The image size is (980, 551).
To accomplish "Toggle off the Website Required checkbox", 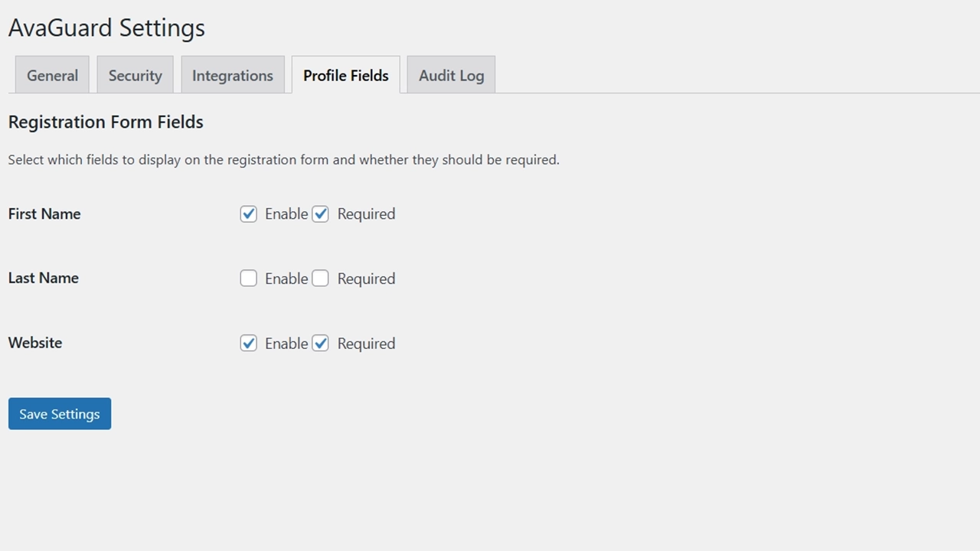I will pyautogui.click(x=320, y=344).
